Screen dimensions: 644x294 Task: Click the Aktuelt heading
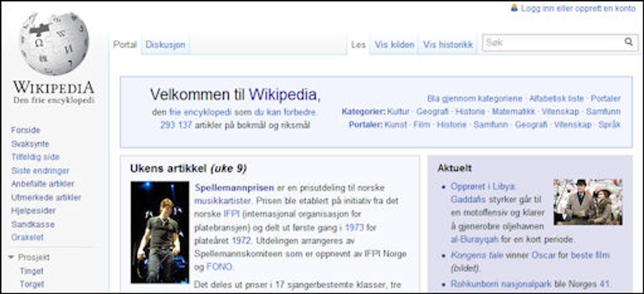(x=454, y=168)
